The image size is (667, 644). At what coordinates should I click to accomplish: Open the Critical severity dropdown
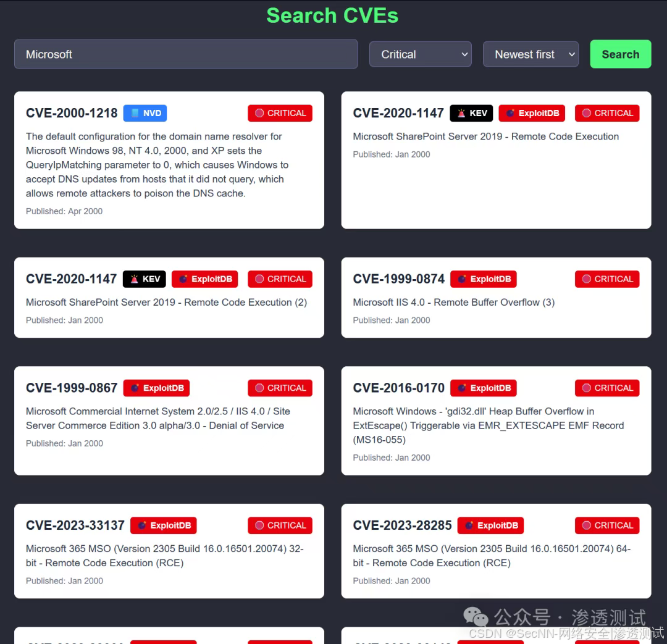coord(420,54)
